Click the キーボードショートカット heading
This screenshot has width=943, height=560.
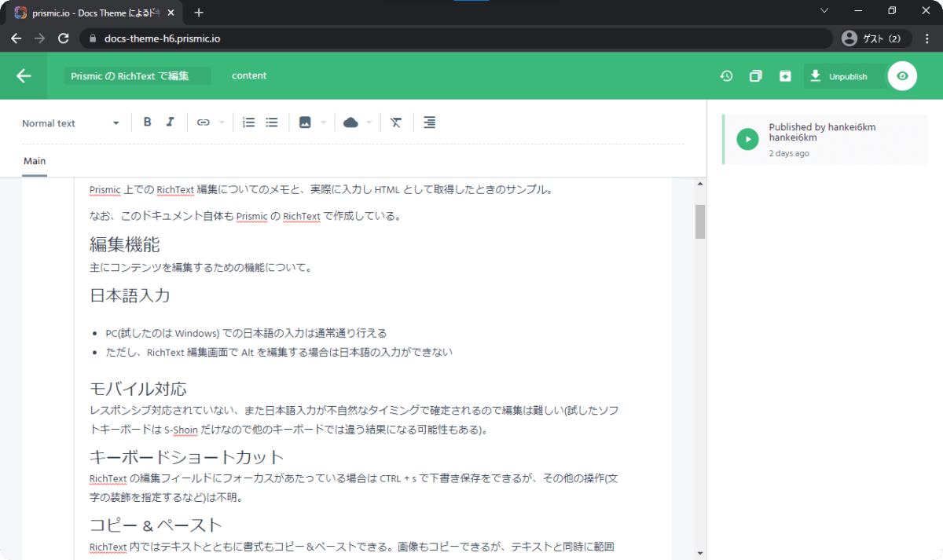click(x=186, y=457)
